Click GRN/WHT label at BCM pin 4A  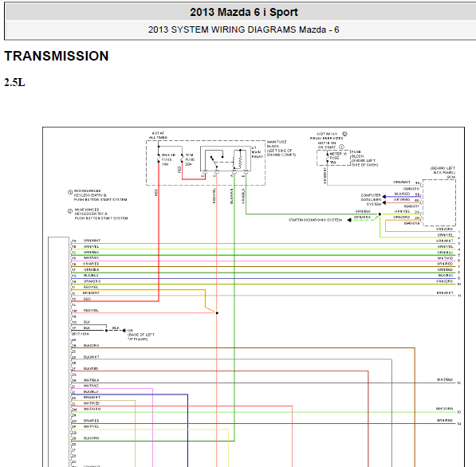pyautogui.click(x=402, y=182)
